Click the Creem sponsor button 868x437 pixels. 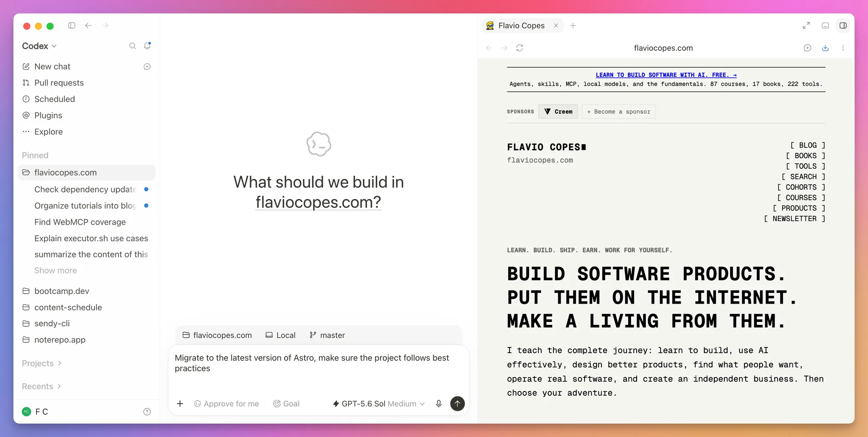pyautogui.click(x=558, y=112)
